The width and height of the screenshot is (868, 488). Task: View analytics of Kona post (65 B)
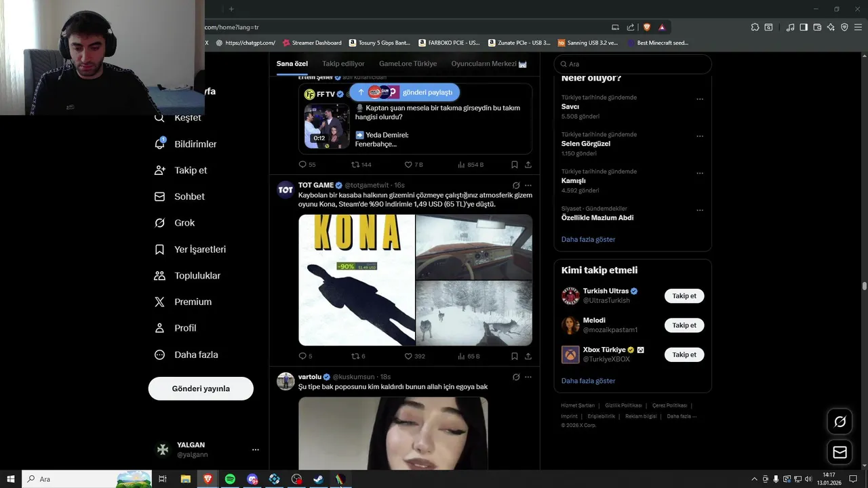[469, 356]
